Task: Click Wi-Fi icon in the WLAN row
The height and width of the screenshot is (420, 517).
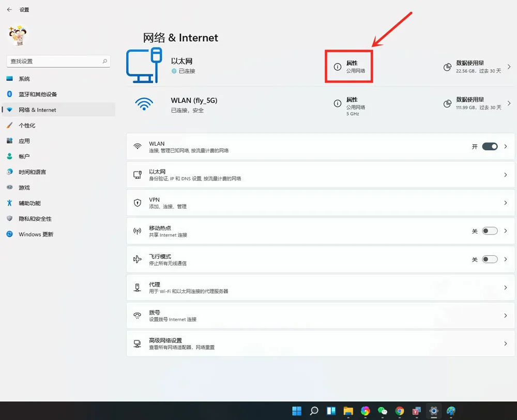Action: coord(137,146)
